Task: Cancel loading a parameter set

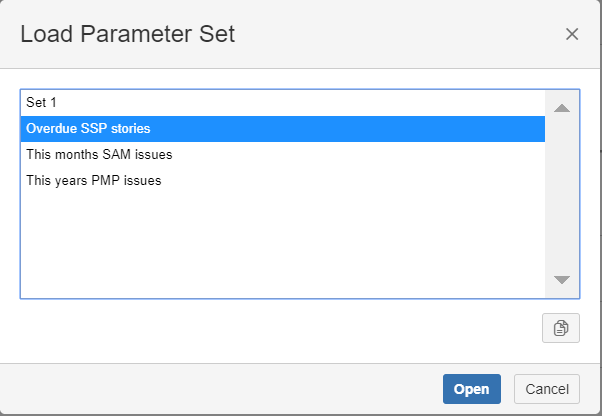Action: point(547,389)
